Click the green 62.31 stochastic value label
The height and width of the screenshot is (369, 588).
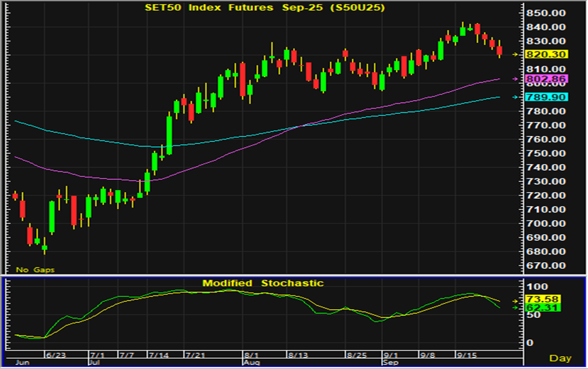(533, 308)
